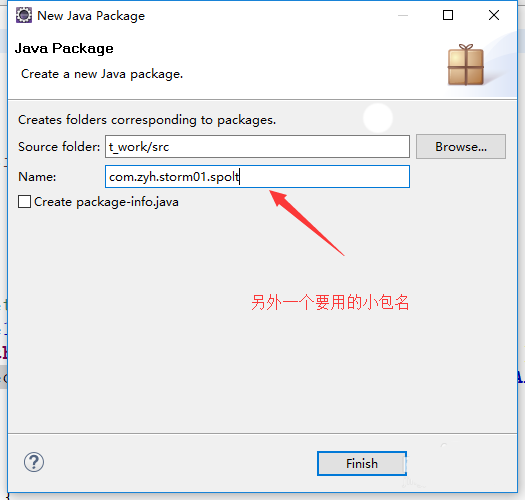Click the brown package box image
This screenshot has width=525, height=500.
466,65
